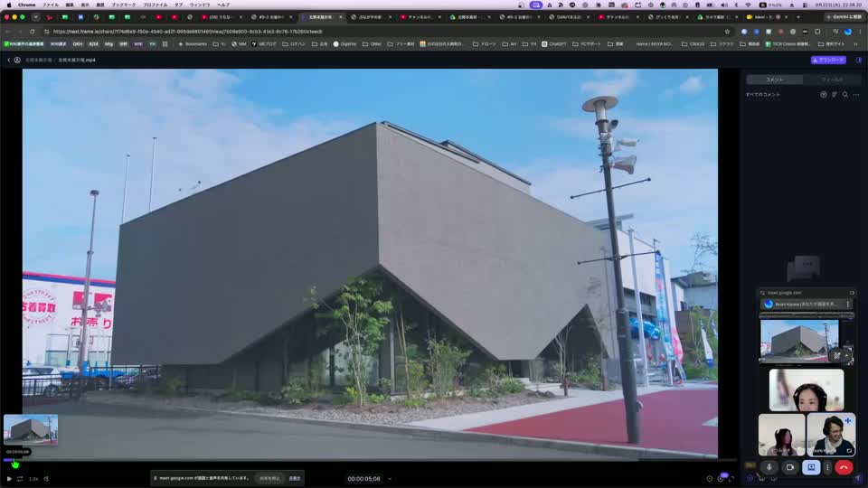The image size is (868, 488).
Task: Open the apps grid icon in the bookmarks bar
Action: 165,43
